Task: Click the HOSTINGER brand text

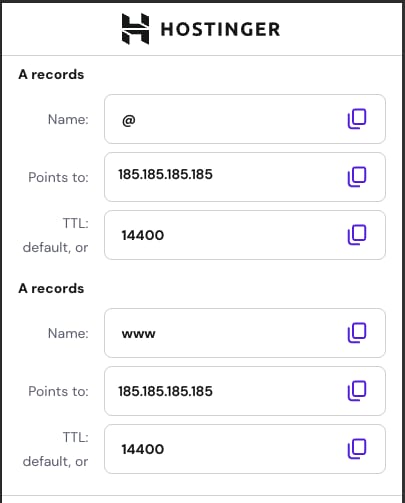Action: point(220,29)
